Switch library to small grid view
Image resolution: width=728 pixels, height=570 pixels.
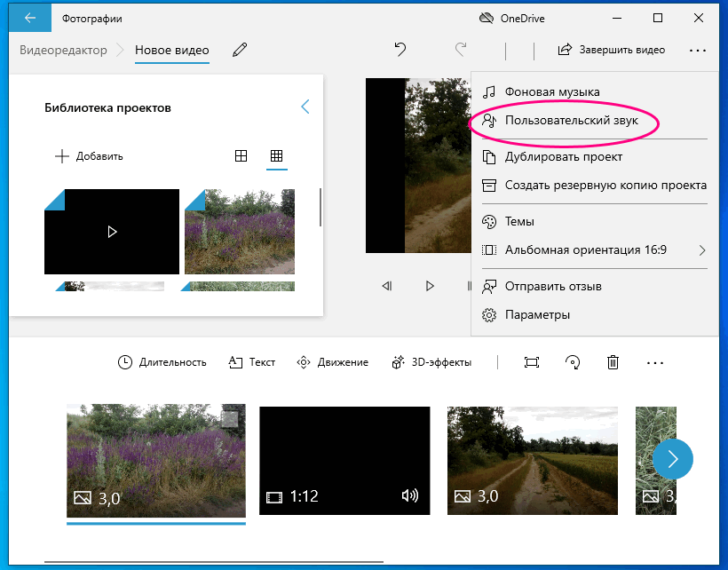[x=276, y=156]
